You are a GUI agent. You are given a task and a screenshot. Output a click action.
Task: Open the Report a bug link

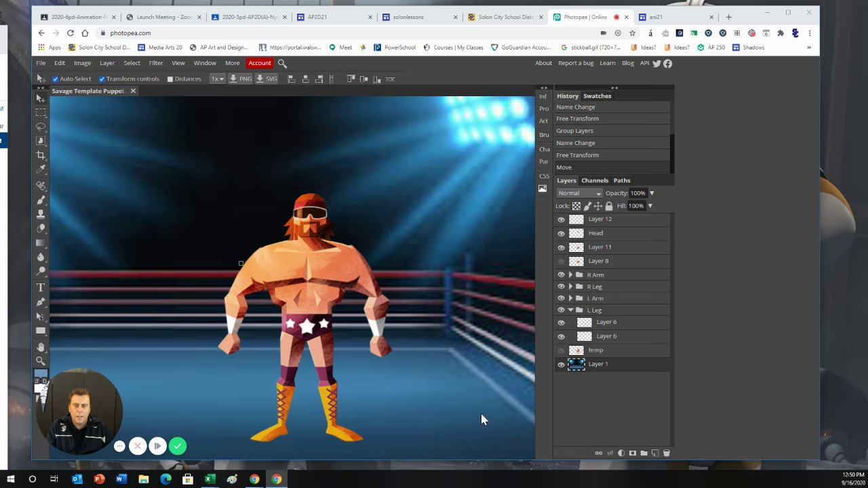[576, 63]
